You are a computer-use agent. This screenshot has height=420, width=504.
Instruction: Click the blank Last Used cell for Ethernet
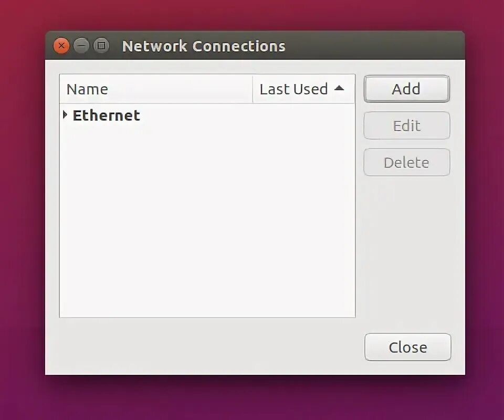tap(304, 115)
